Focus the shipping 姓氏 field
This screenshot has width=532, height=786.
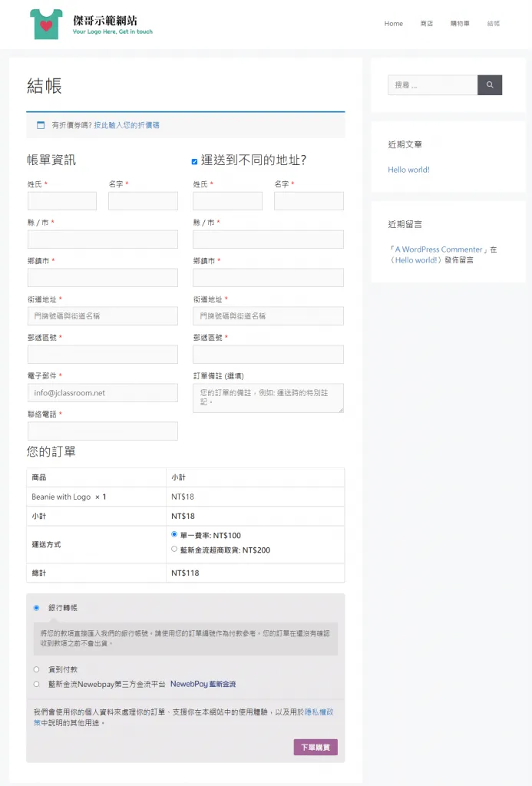228,201
